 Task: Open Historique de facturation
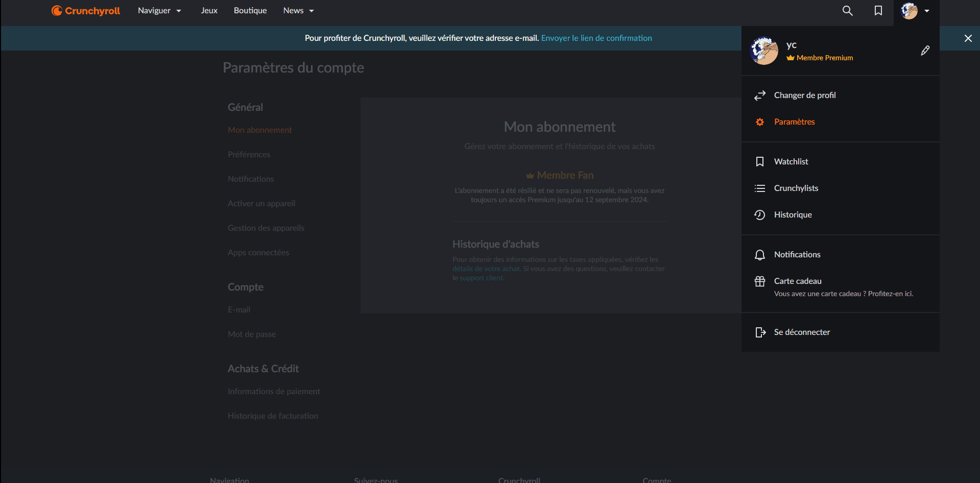273,416
